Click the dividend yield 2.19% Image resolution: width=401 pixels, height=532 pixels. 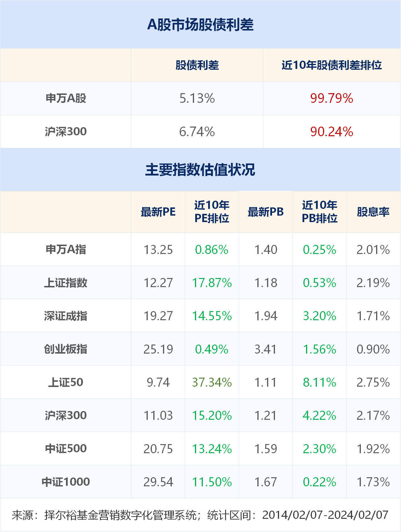click(x=373, y=283)
